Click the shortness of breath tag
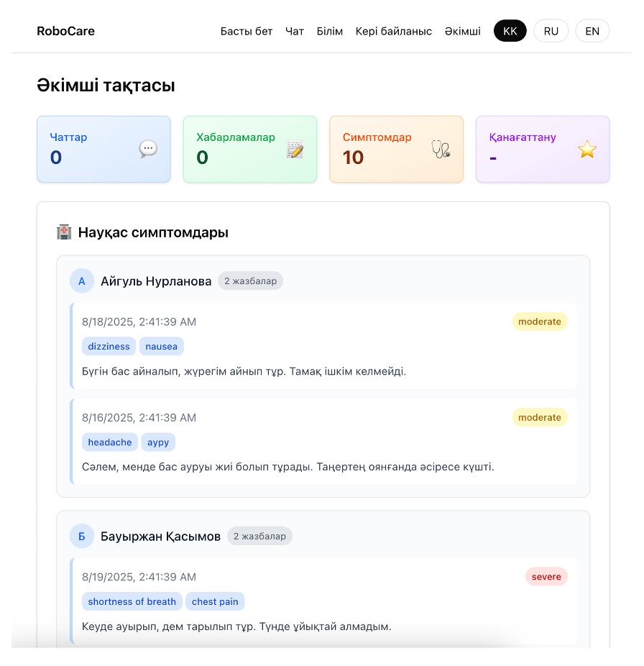 (x=132, y=601)
